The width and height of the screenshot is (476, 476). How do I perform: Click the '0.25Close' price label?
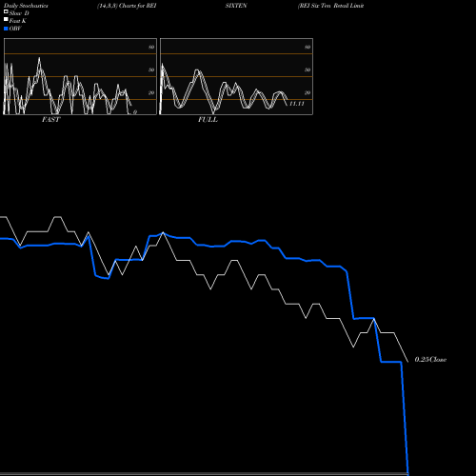[430, 360]
